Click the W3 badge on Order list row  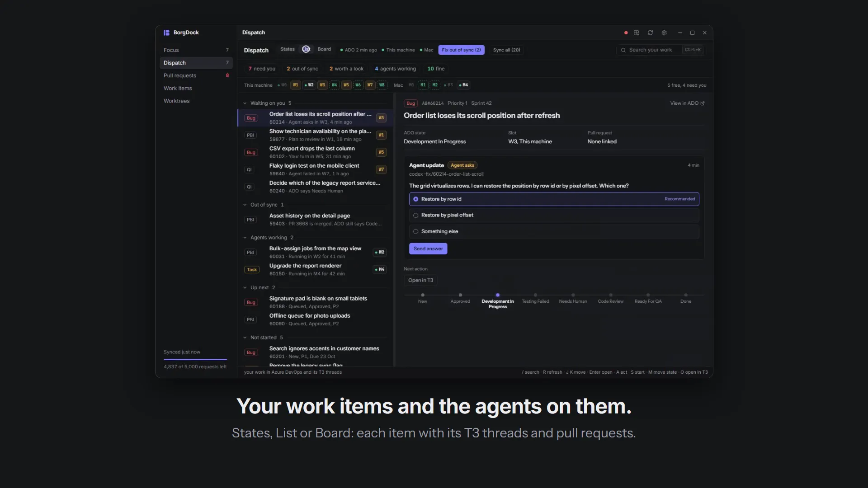click(381, 118)
